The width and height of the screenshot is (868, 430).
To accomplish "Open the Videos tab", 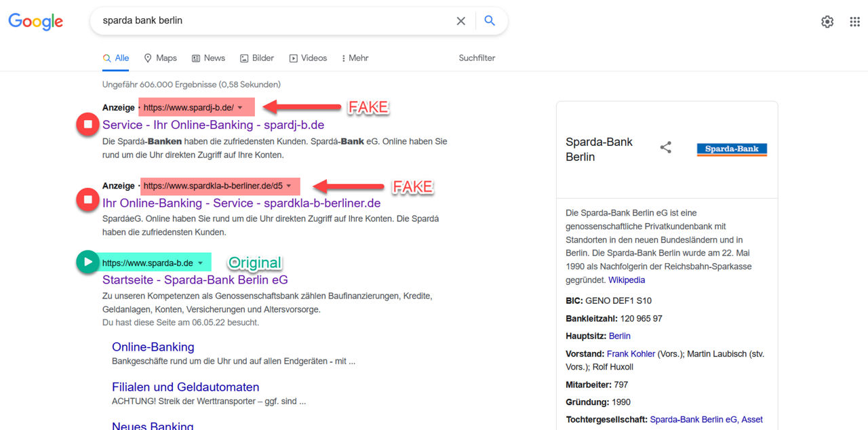I will 308,58.
